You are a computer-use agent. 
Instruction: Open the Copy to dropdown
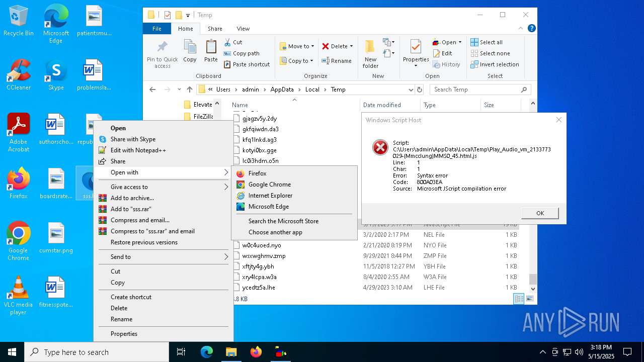click(296, 61)
